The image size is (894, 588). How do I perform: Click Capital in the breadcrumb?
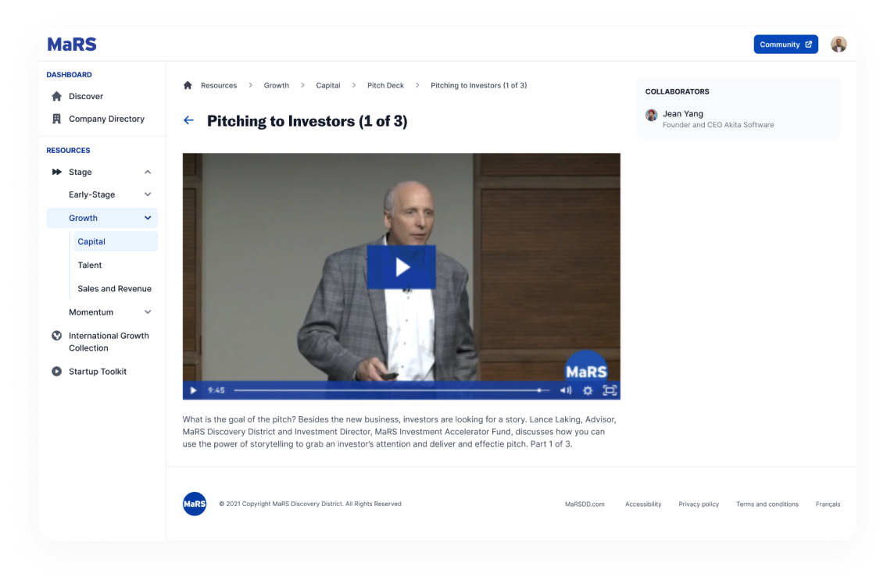[328, 85]
